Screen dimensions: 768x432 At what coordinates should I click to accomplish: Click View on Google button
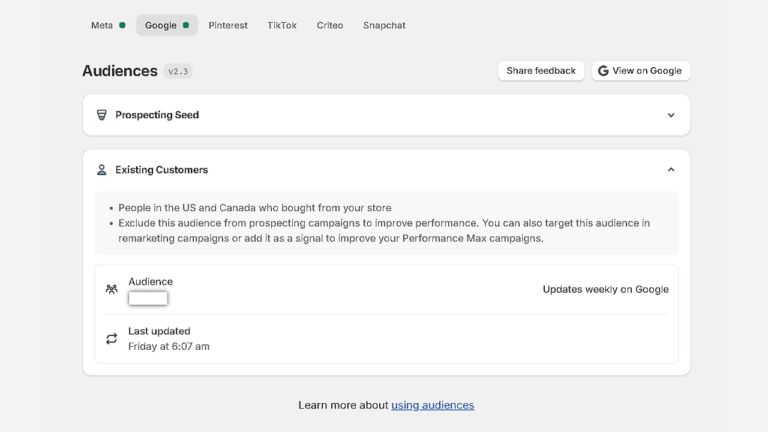point(640,71)
